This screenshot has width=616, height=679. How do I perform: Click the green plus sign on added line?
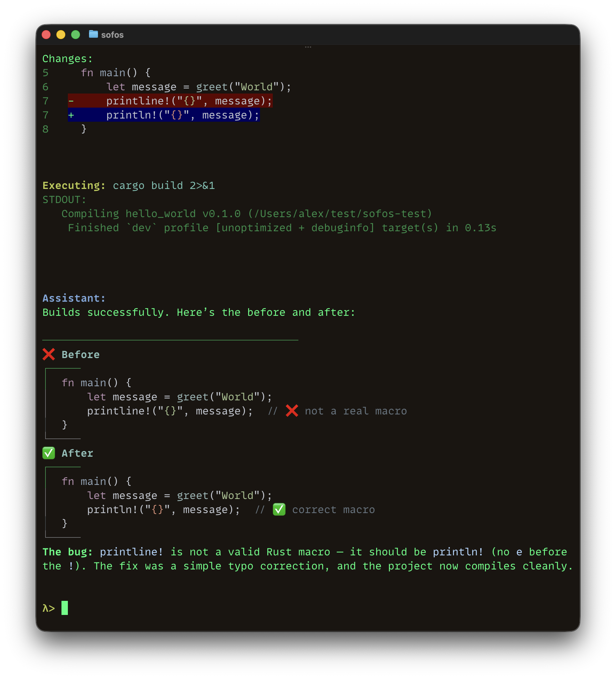[x=71, y=115]
